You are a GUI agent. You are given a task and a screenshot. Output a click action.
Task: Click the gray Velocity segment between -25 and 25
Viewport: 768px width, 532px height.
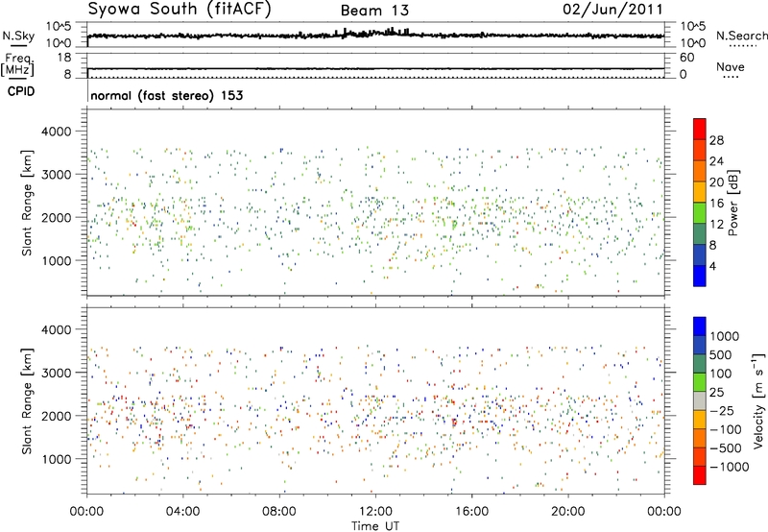(x=700, y=401)
